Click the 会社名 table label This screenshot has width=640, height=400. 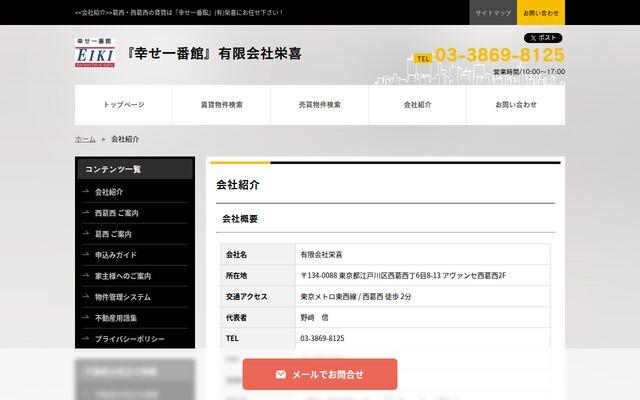pyautogui.click(x=236, y=255)
